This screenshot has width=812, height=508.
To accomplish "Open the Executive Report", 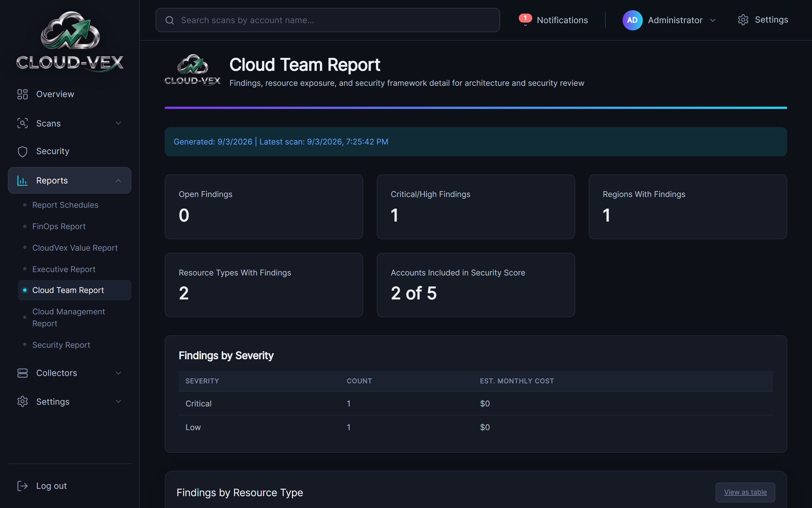I will pos(64,269).
